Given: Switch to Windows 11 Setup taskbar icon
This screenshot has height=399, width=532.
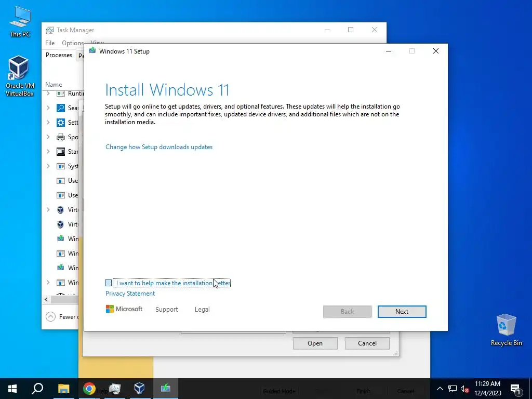Looking at the screenshot, I should click(x=166, y=389).
